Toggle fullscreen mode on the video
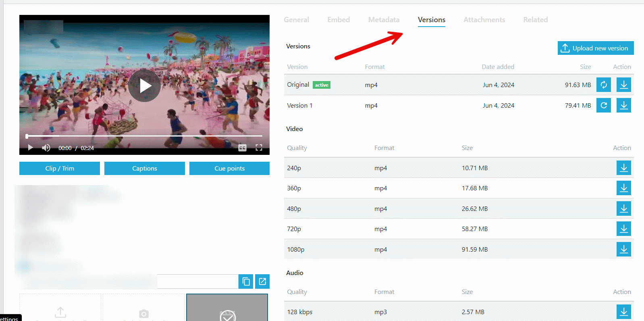This screenshot has width=644, height=321. 259,148
